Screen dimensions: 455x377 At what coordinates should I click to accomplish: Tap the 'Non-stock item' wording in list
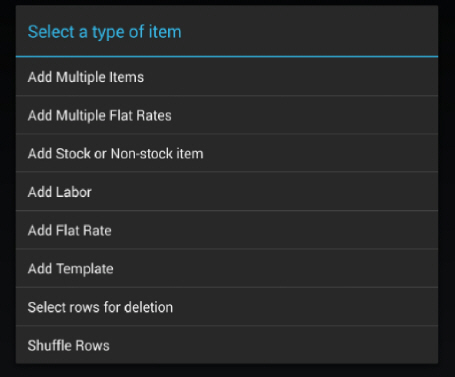click(x=157, y=154)
